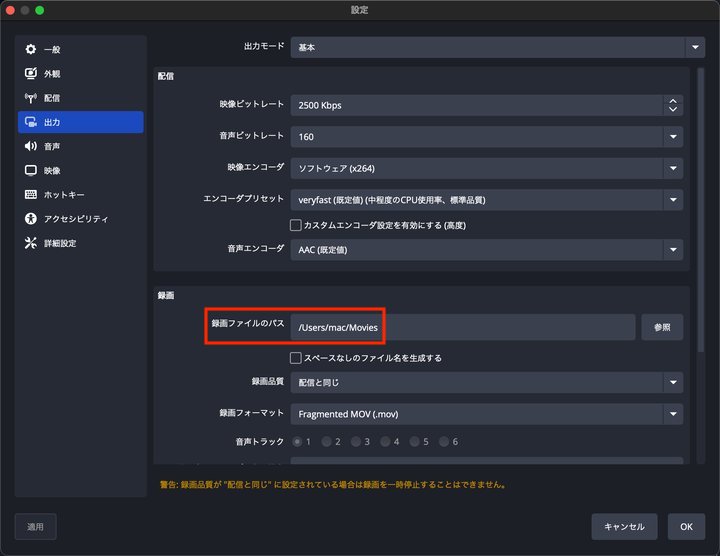
Task: Enable カスタムエンコーダ設定を有効にする checkbox
Action: click(x=296, y=225)
